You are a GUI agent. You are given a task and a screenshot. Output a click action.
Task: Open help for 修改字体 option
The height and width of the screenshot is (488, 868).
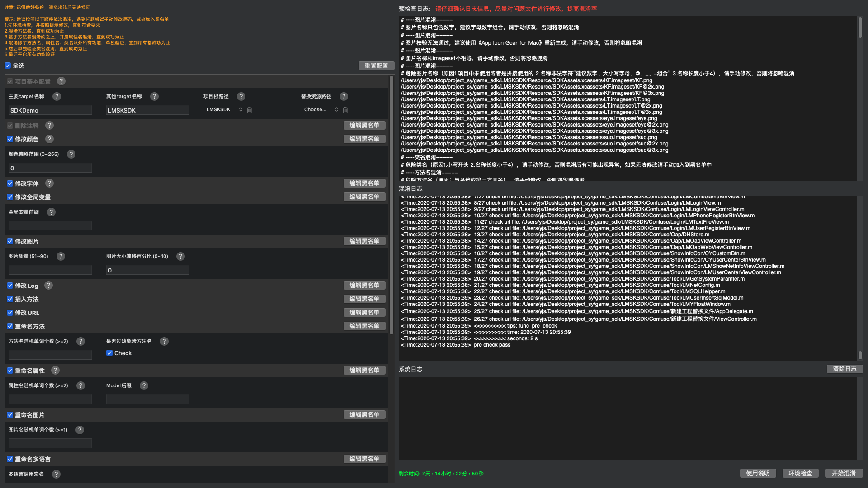[50, 183]
